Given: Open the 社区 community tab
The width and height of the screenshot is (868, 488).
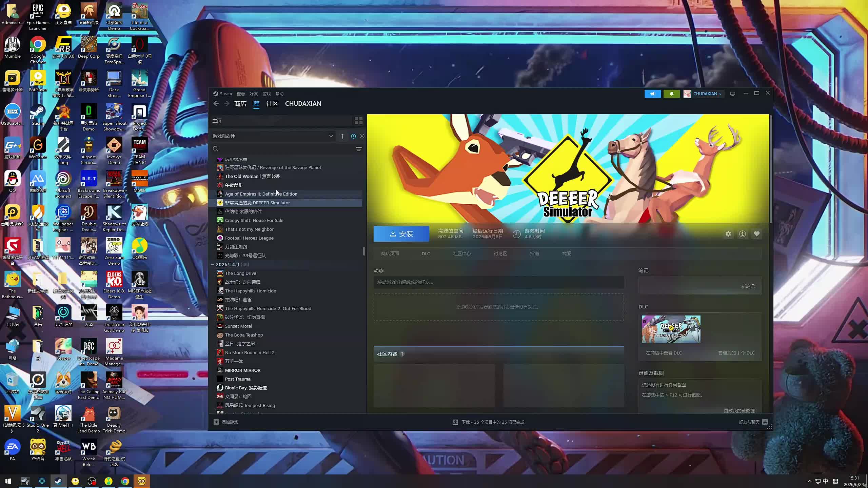Looking at the screenshot, I should point(272,104).
